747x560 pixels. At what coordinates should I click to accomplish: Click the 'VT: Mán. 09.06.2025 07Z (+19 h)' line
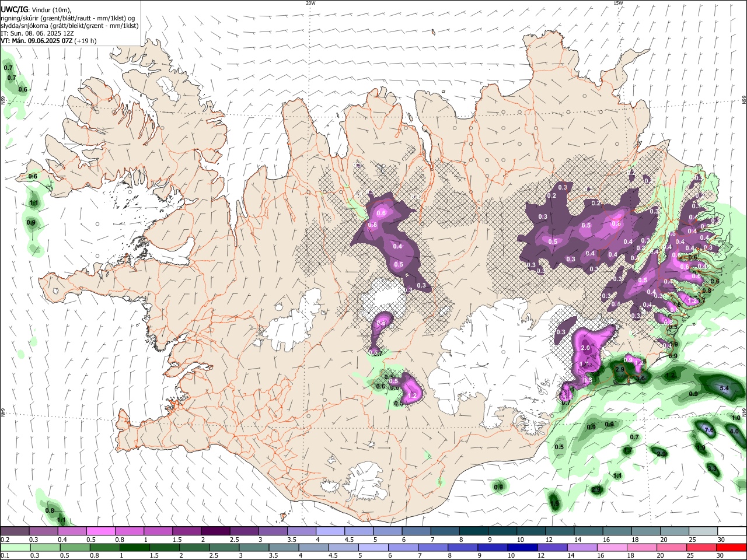[48, 41]
